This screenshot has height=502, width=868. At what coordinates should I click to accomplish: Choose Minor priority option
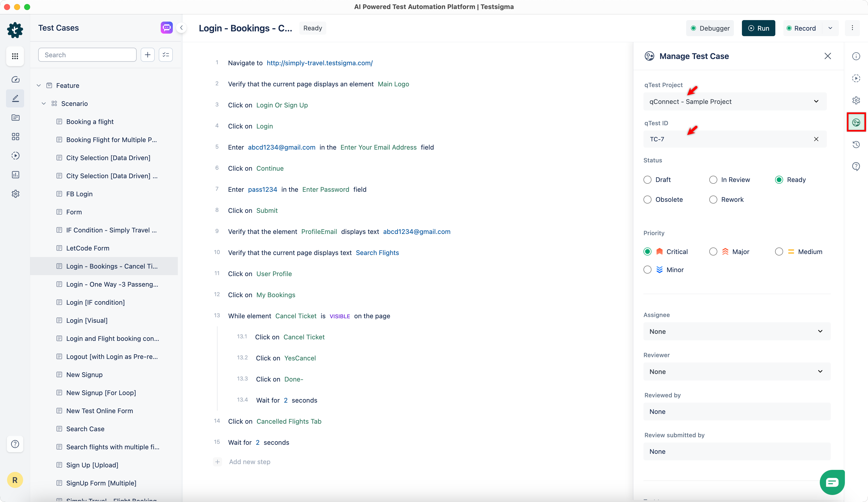tap(647, 270)
